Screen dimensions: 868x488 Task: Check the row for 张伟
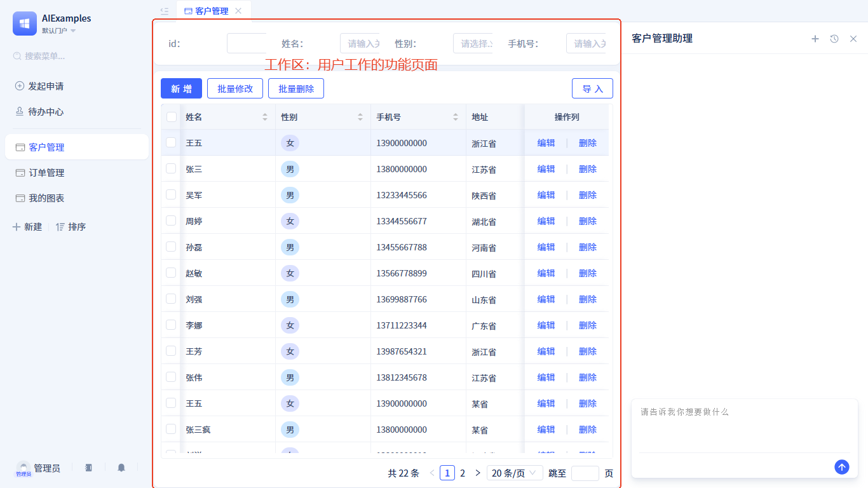(171, 377)
